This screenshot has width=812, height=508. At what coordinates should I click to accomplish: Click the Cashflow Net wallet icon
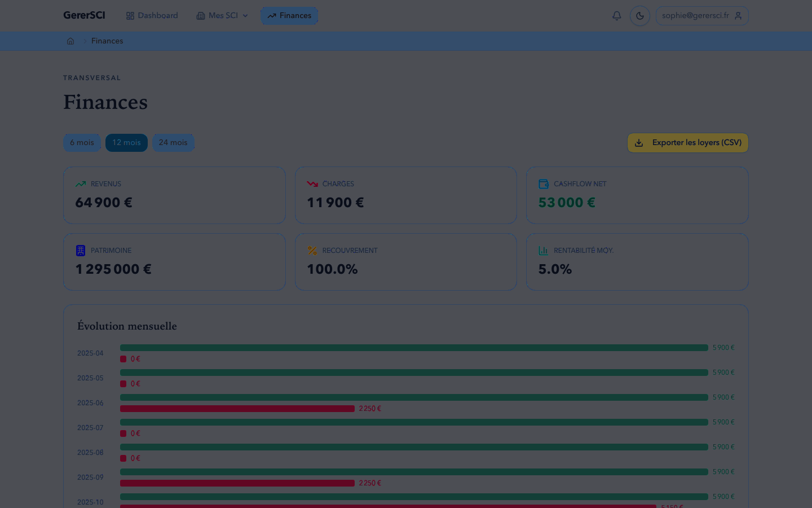544,184
